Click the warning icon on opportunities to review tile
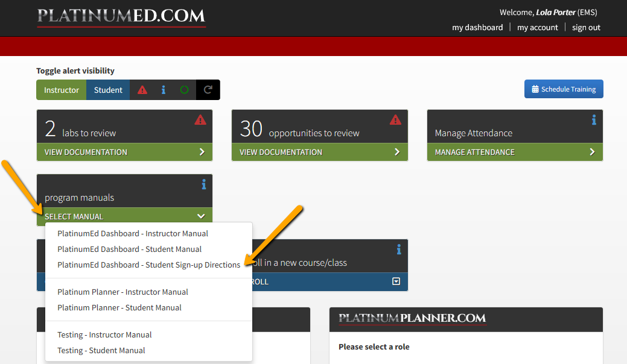The height and width of the screenshot is (364, 627). tap(396, 119)
